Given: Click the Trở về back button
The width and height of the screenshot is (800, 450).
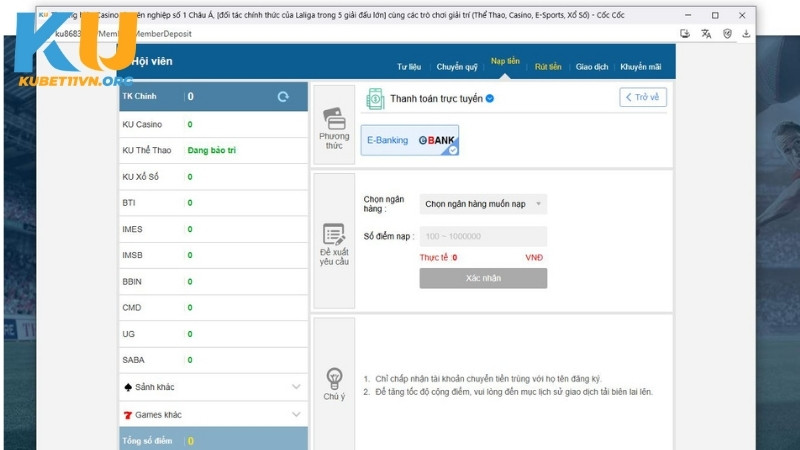Looking at the screenshot, I should pyautogui.click(x=642, y=97).
